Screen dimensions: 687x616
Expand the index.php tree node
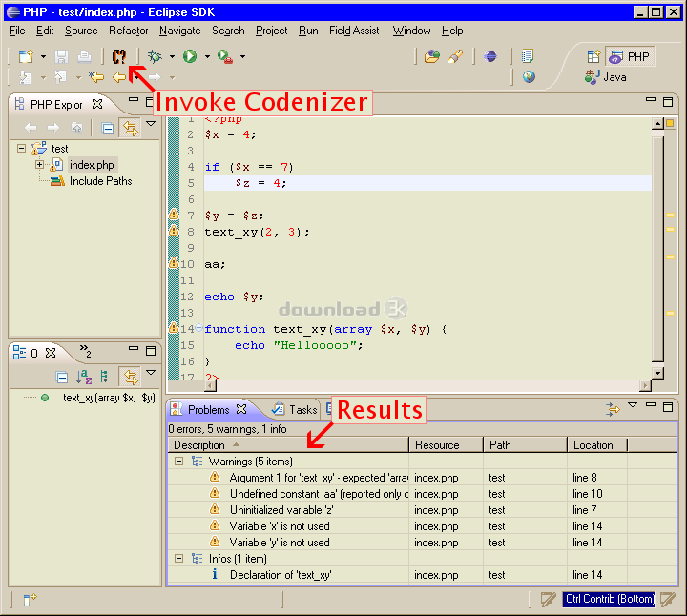(x=39, y=165)
